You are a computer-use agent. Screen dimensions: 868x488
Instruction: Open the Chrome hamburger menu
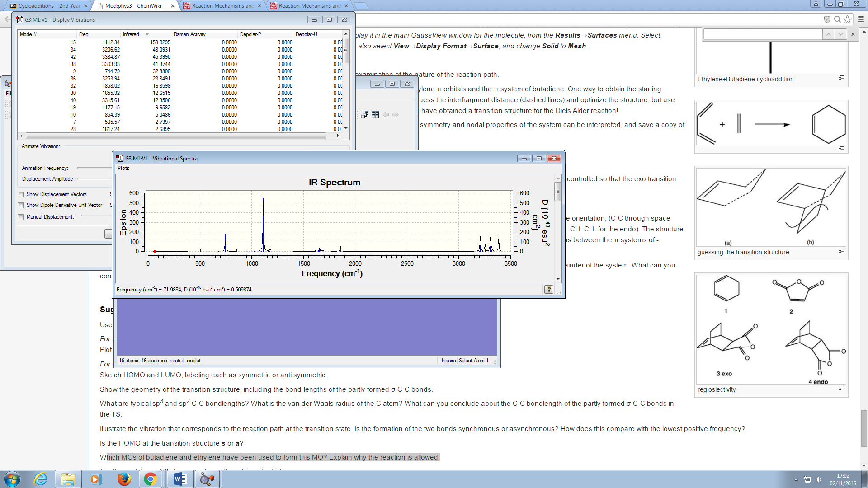pyautogui.click(x=861, y=19)
